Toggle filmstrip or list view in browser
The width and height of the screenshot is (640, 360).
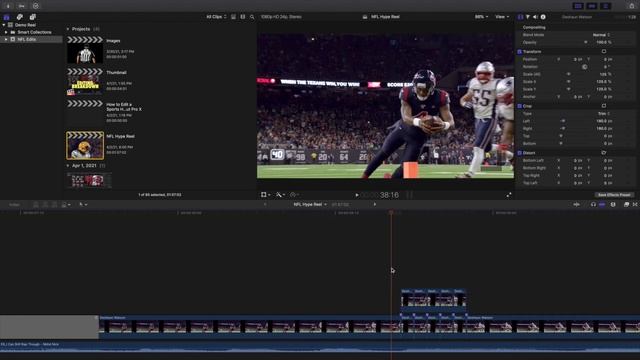233,17
